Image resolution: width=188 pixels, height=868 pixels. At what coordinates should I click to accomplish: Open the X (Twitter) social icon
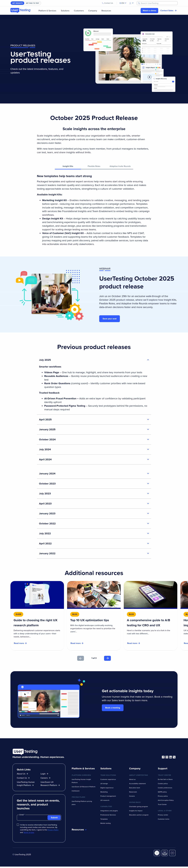[x=174, y=757]
